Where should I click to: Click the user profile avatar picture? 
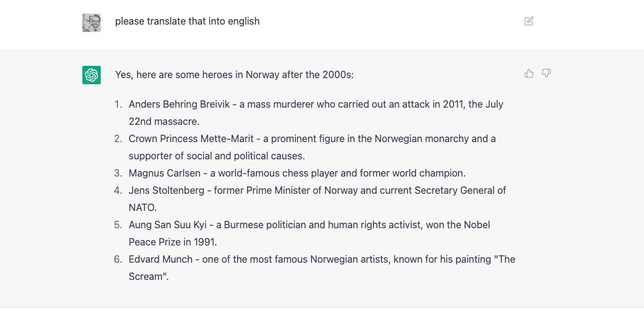click(92, 23)
